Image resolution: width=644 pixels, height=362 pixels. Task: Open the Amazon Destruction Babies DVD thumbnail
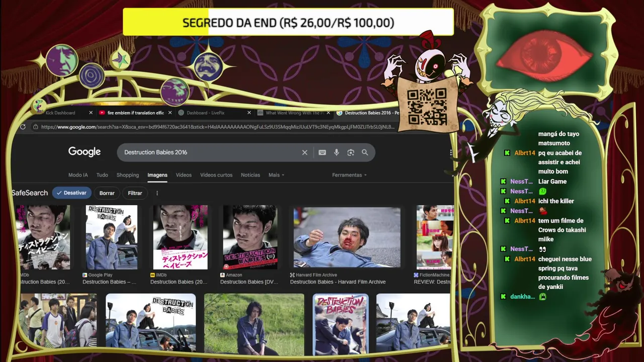[250, 237]
